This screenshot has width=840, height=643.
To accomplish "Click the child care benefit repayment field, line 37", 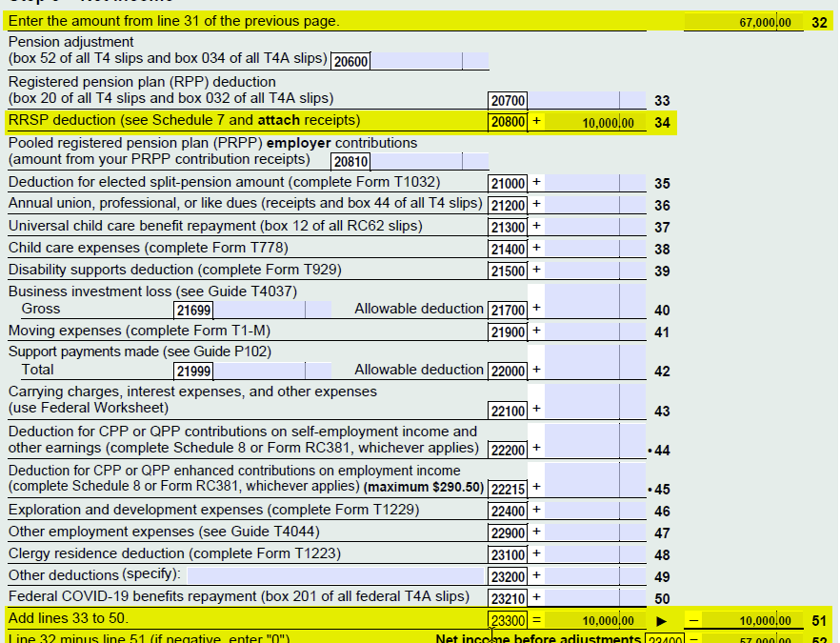I will click(595, 227).
